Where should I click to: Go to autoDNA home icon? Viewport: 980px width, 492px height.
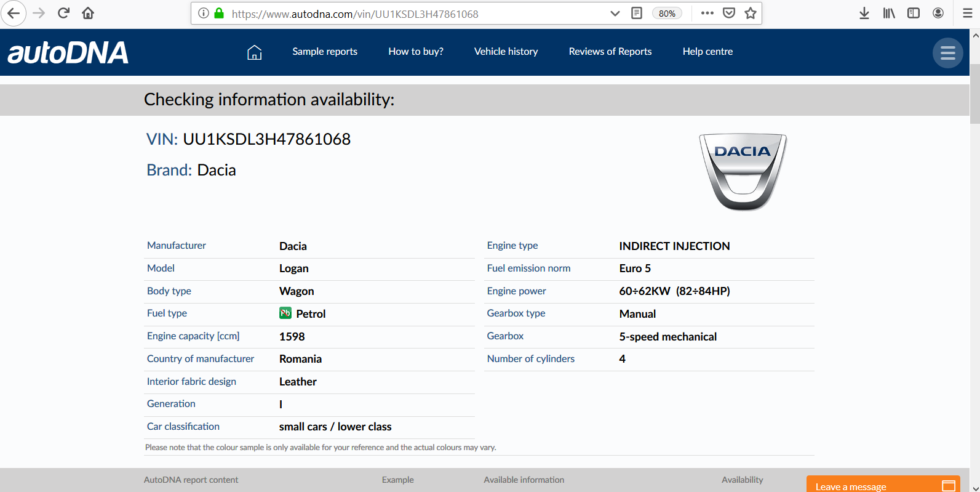pyautogui.click(x=254, y=52)
